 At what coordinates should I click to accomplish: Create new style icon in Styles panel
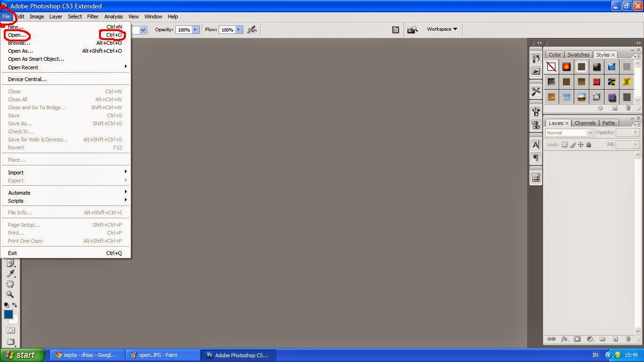[615, 108]
